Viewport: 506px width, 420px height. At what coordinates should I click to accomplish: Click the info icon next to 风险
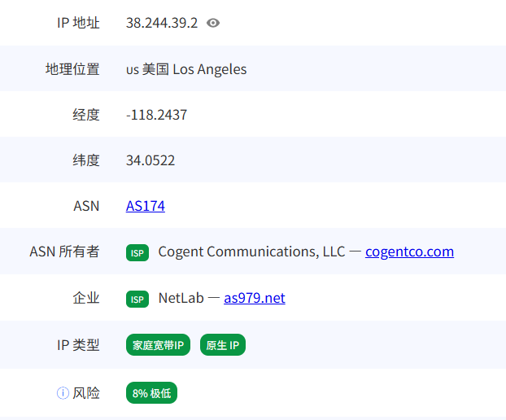click(x=63, y=393)
